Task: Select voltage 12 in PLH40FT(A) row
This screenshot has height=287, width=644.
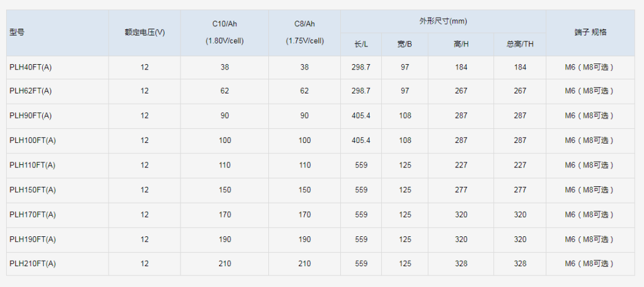Action: click(x=145, y=67)
